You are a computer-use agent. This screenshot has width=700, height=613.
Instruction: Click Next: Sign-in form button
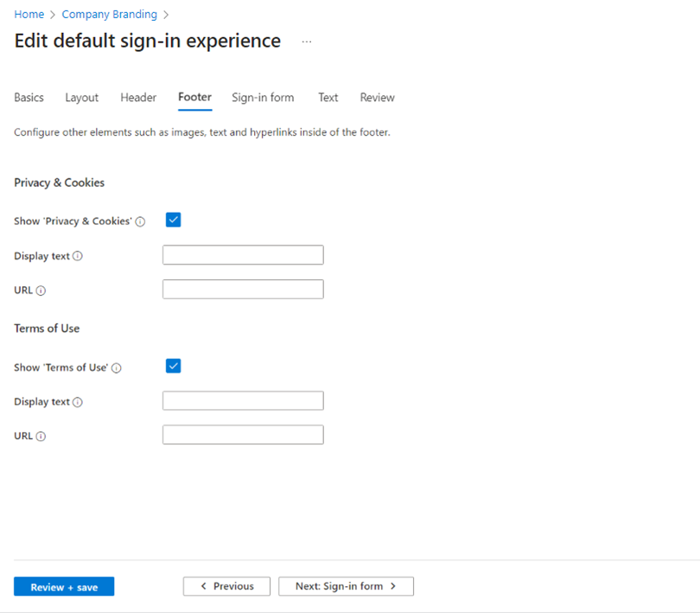coord(346,586)
